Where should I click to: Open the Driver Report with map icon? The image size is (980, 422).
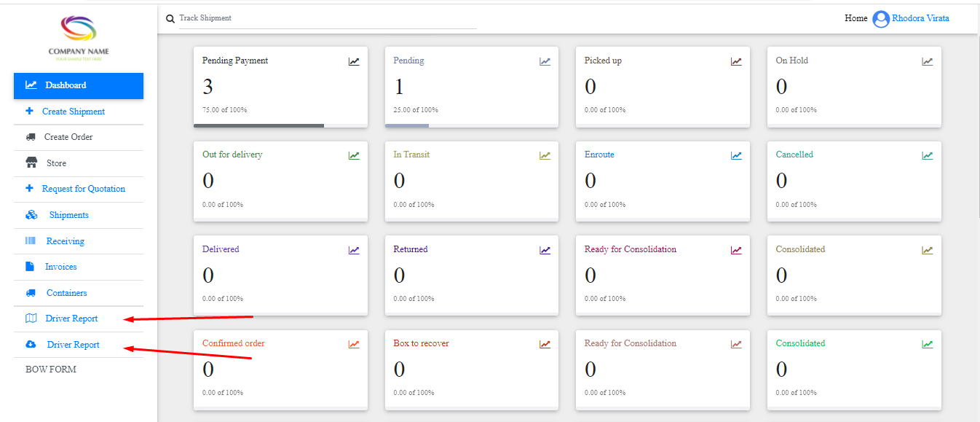coord(71,319)
